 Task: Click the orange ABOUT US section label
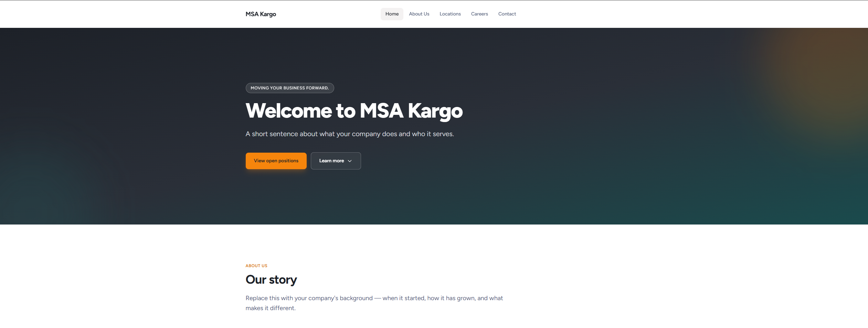pyautogui.click(x=256, y=266)
